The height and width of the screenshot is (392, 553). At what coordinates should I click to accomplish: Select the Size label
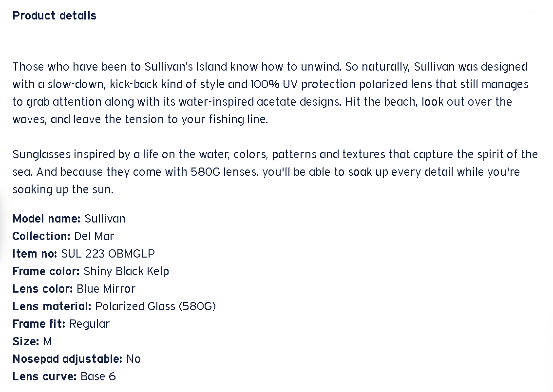(26, 341)
